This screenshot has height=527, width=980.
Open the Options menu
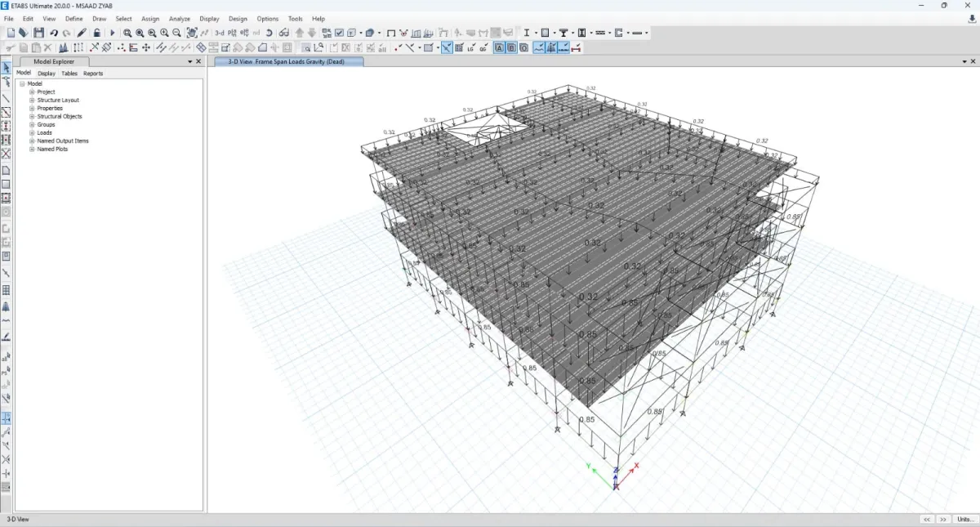267,19
